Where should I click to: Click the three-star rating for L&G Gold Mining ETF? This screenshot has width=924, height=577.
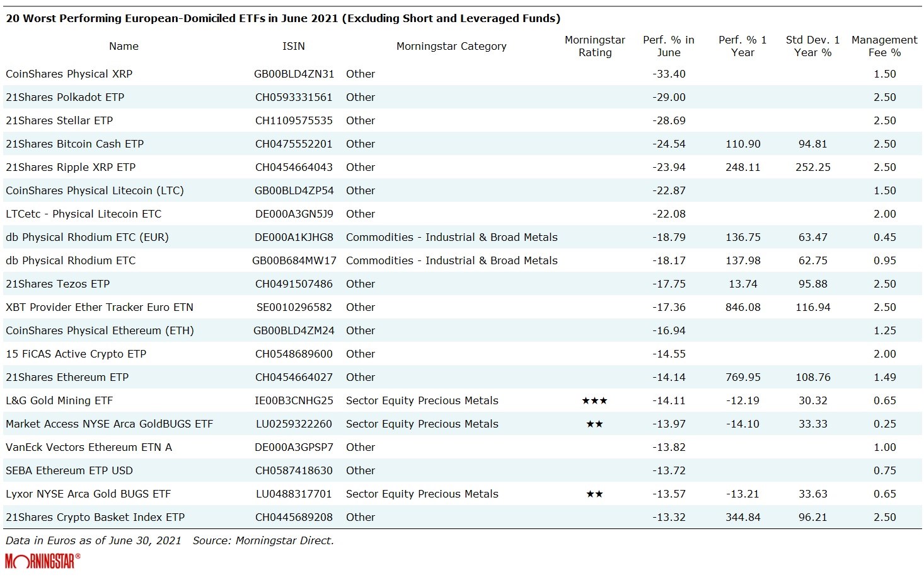pos(594,400)
